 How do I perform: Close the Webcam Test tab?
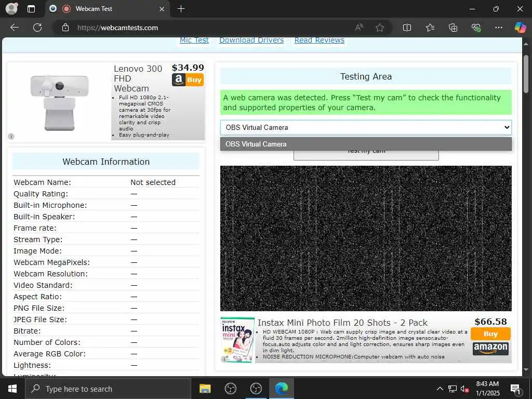point(162,9)
